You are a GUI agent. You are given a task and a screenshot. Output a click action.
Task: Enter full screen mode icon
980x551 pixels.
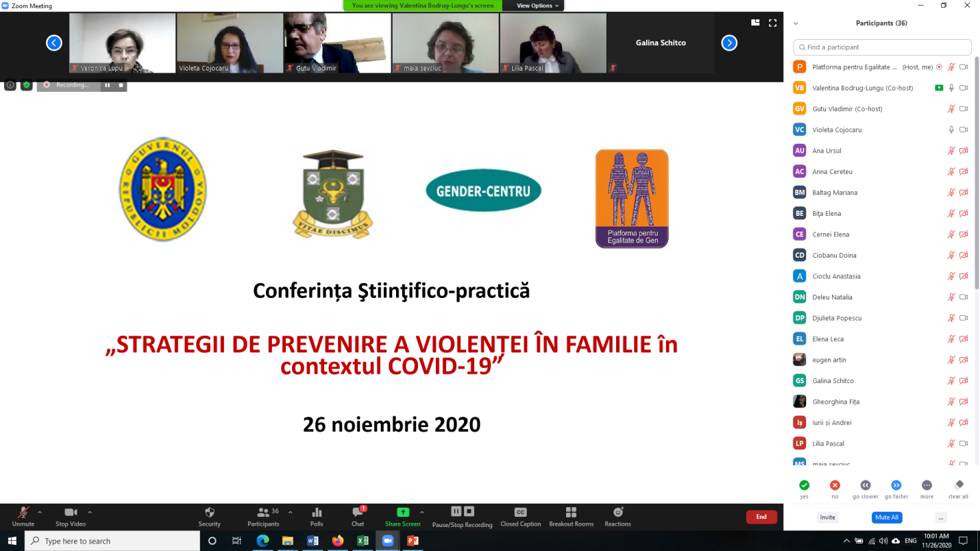pos(772,23)
